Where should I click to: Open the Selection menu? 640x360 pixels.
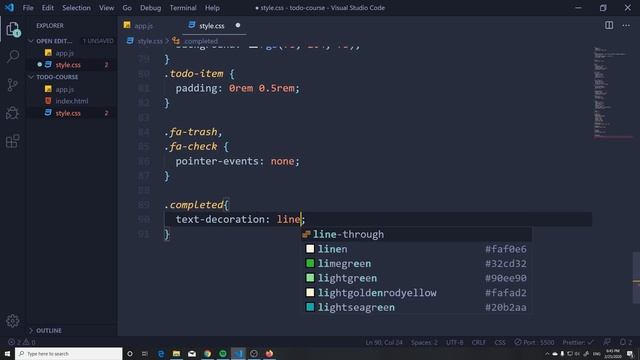pos(76,8)
